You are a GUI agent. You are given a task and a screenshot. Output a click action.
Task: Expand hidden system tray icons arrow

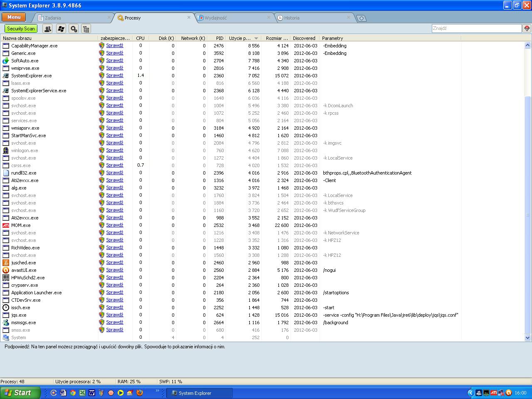pyautogui.click(x=470, y=393)
